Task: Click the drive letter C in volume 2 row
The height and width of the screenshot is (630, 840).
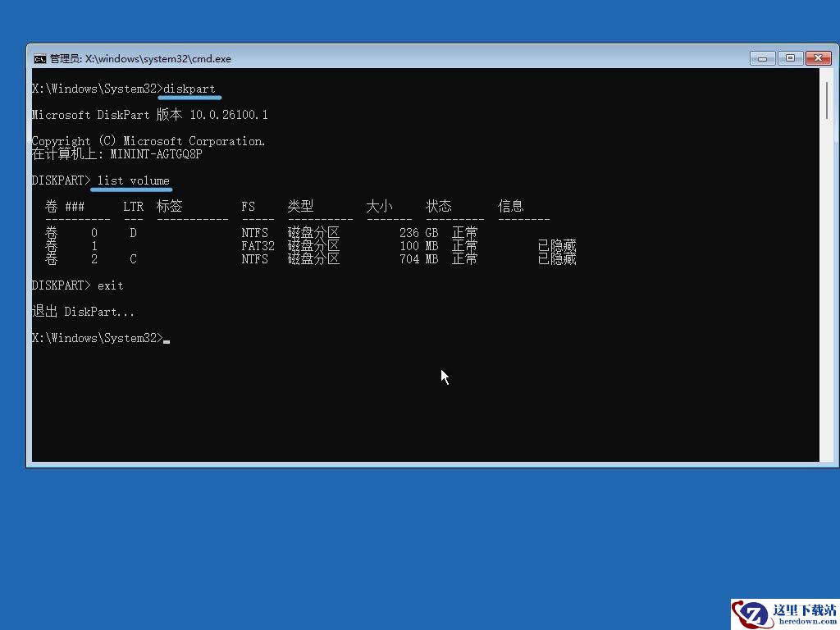Action: pos(134,259)
